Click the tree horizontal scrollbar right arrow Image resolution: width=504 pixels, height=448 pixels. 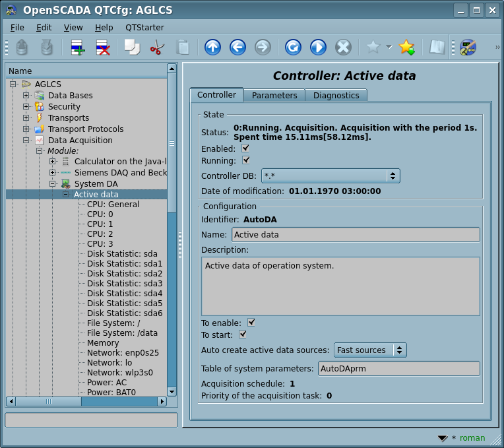click(x=162, y=401)
